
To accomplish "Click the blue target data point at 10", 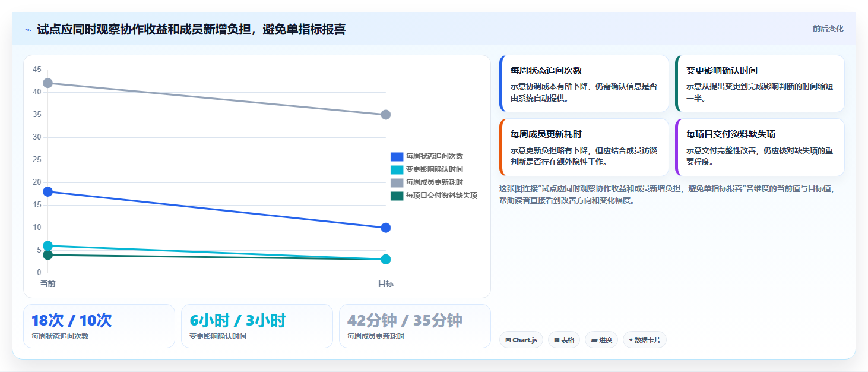I will click(385, 228).
